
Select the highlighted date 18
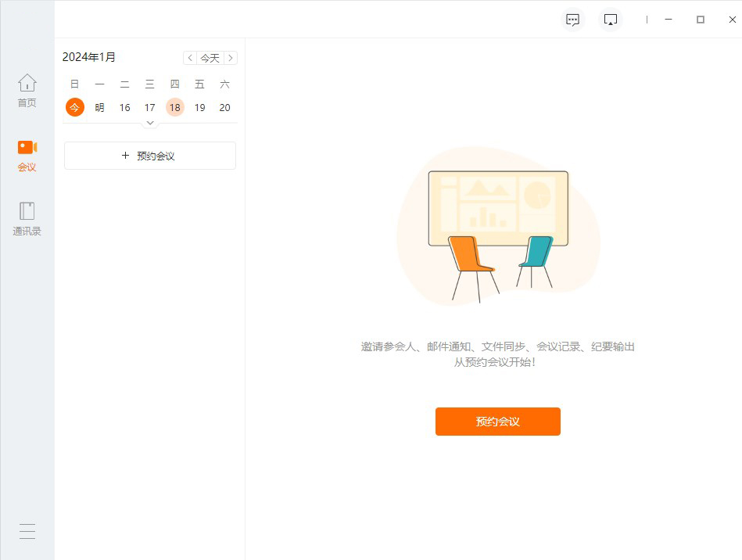click(x=174, y=107)
